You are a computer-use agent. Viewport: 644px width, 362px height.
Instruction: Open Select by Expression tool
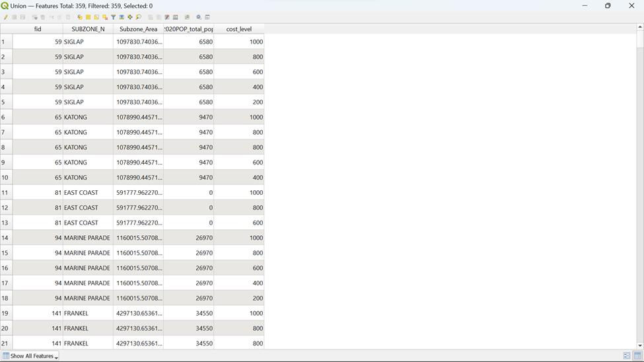click(x=80, y=17)
